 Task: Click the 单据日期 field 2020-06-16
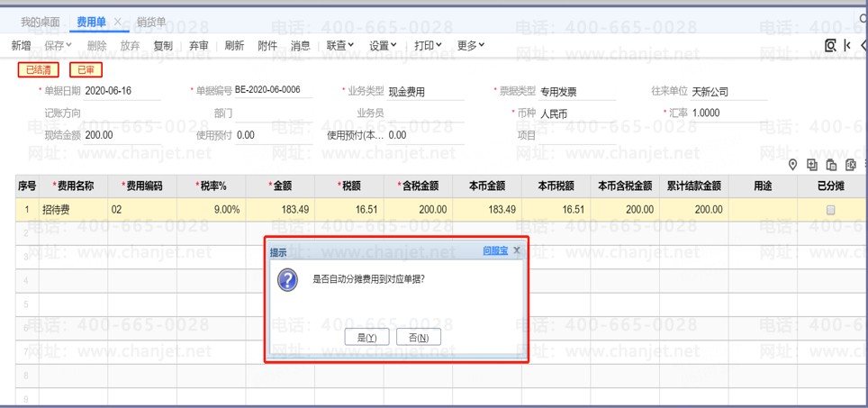click(122, 91)
